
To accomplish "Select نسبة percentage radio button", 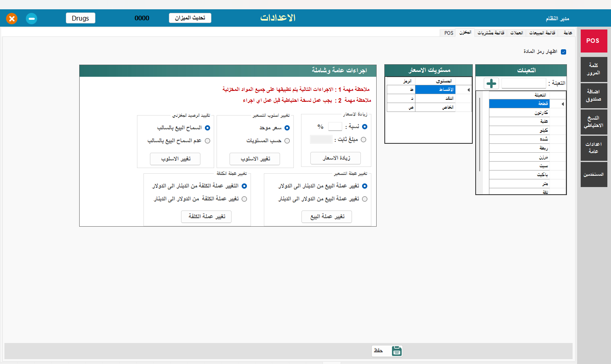I will tap(365, 126).
